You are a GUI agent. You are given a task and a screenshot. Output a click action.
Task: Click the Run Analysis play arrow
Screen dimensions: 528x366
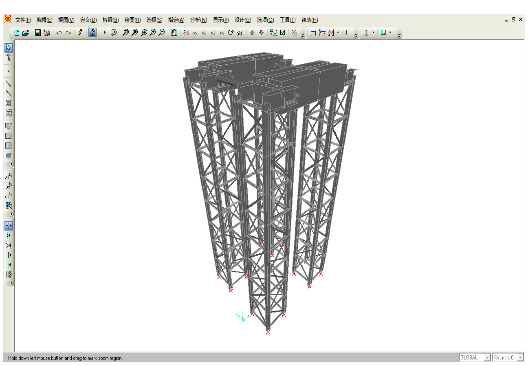pos(104,33)
